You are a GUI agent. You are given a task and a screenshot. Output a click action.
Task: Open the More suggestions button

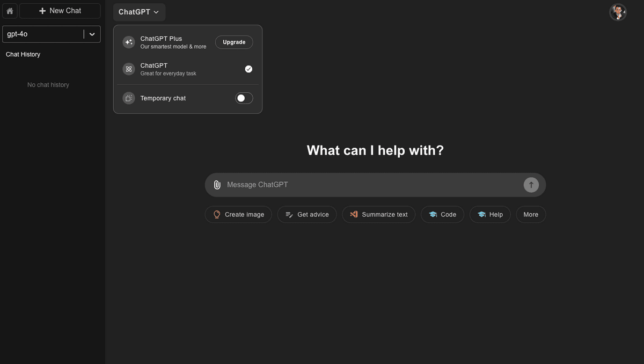(530, 215)
